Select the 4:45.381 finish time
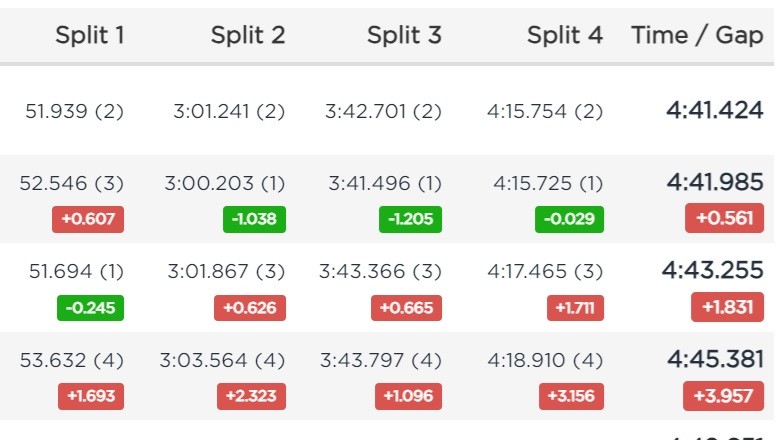 coord(715,359)
